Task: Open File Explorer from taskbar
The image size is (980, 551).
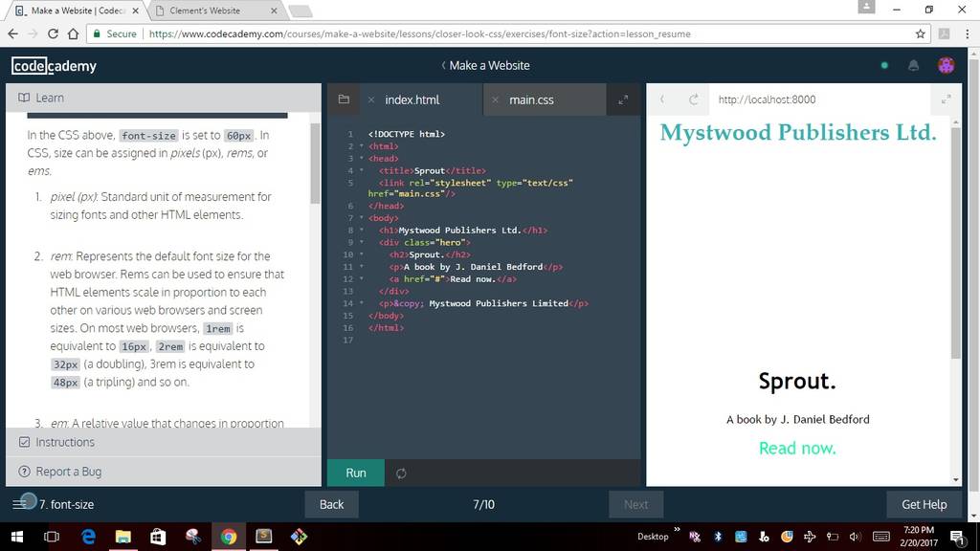Action: pyautogui.click(x=123, y=537)
